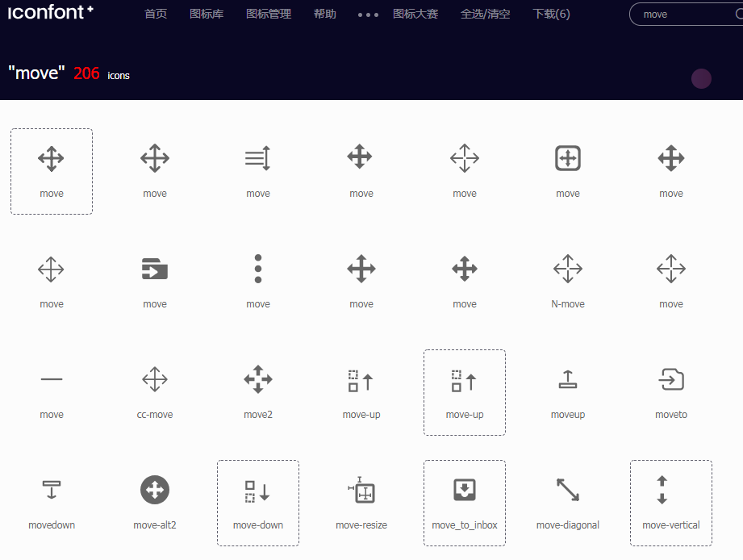Pick the move2 arrows icon

[x=258, y=380]
